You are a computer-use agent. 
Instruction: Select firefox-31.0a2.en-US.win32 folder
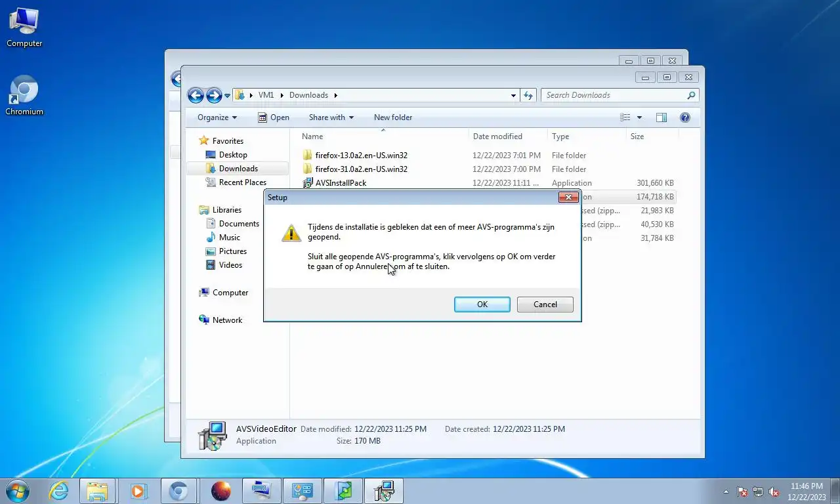click(x=361, y=169)
